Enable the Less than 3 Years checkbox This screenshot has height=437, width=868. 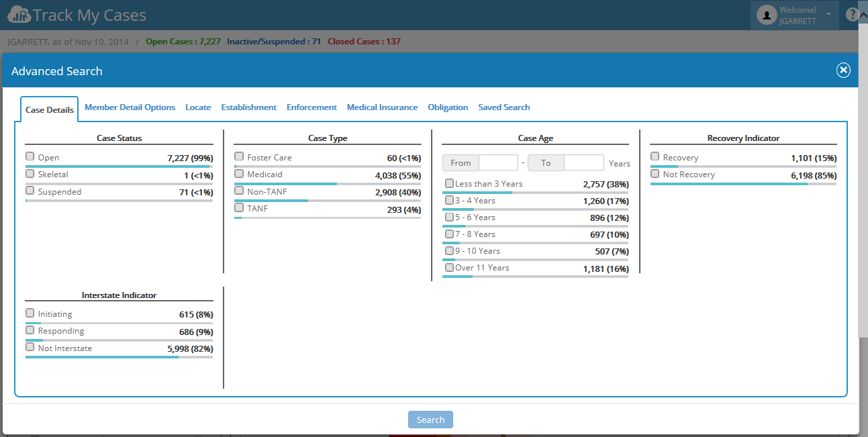(x=450, y=183)
